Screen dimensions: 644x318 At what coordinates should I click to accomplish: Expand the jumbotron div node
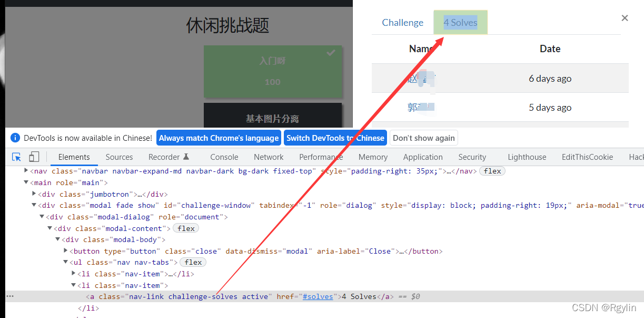pyautogui.click(x=34, y=194)
